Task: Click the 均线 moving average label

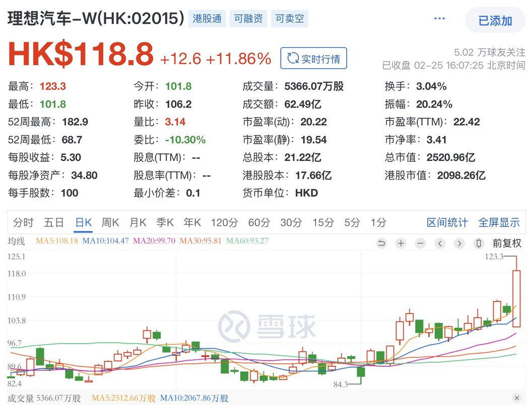Action: (x=16, y=241)
